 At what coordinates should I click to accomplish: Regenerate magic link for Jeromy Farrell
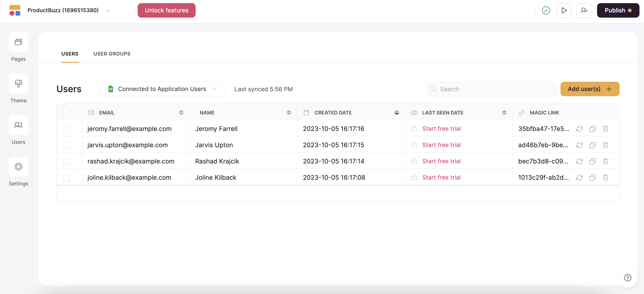[579, 129]
